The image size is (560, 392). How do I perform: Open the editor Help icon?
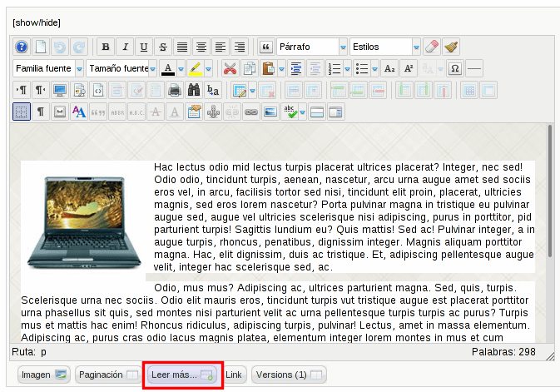coord(22,47)
